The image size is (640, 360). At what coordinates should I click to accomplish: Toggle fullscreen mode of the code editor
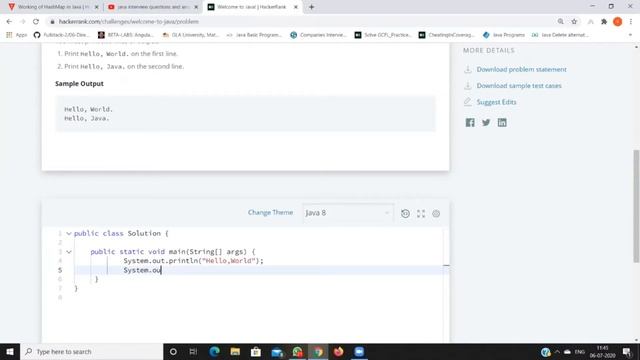(421, 213)
